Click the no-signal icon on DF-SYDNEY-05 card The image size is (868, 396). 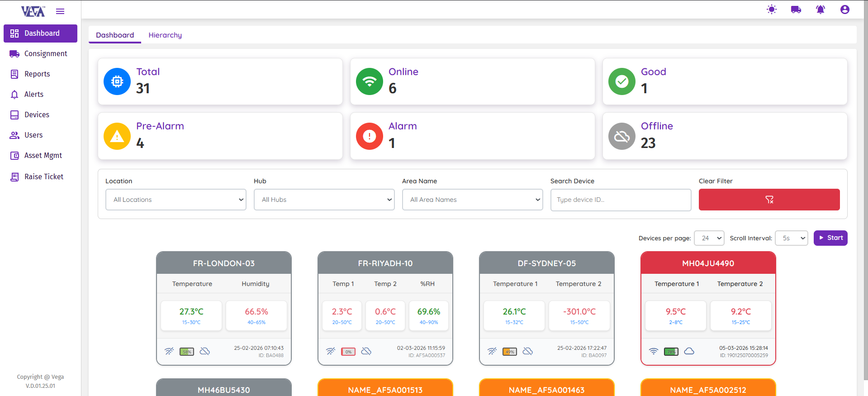point(492,351)
